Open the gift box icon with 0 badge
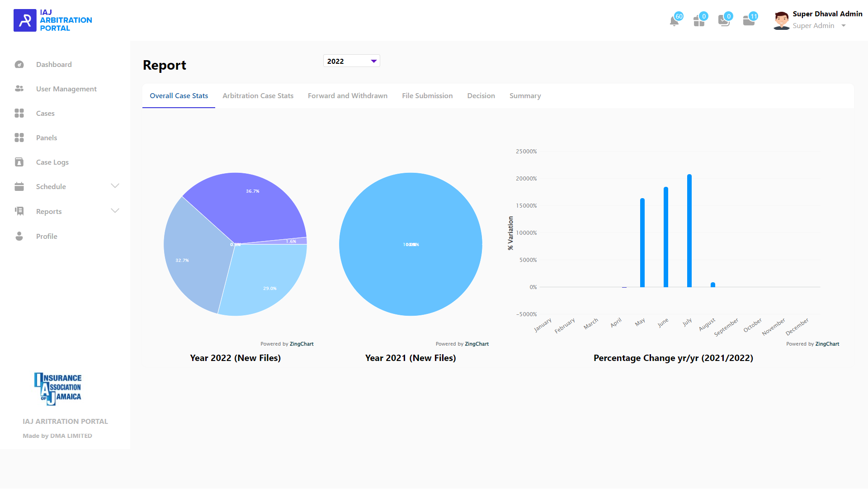The height and width of the screenshot is (489, 868). pos(699,21)
